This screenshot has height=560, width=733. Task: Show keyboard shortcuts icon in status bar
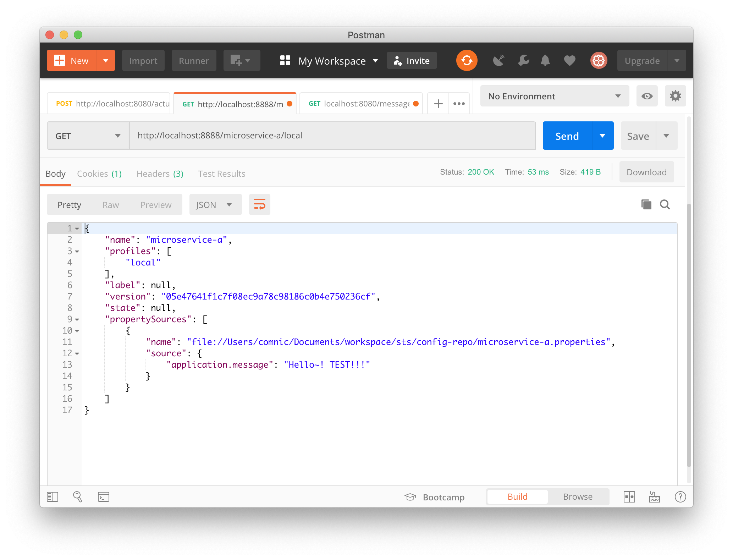654,496
